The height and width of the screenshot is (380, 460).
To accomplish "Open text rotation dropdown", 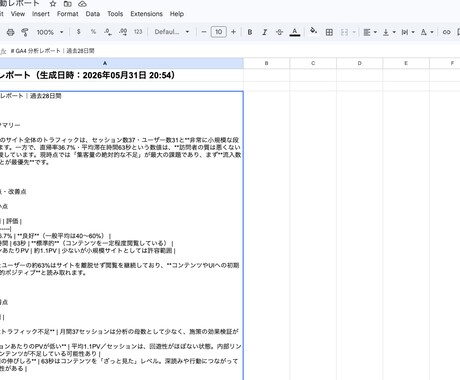I will click(x=427, y=32).
